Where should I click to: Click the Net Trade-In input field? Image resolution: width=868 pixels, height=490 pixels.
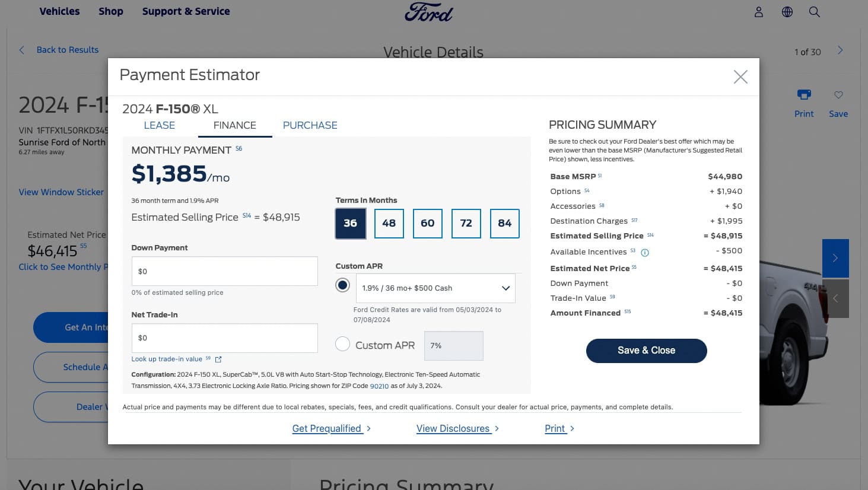[x=224, y=338]
